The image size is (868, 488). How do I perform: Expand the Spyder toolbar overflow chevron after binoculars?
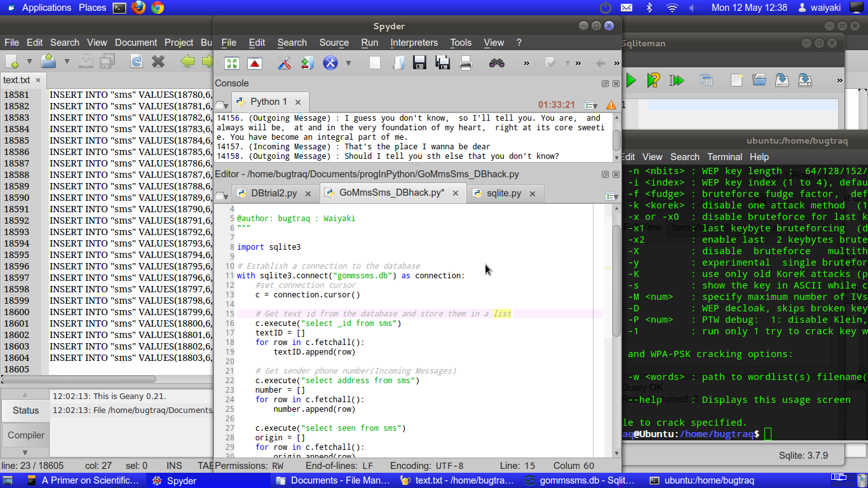click(526, 63)
